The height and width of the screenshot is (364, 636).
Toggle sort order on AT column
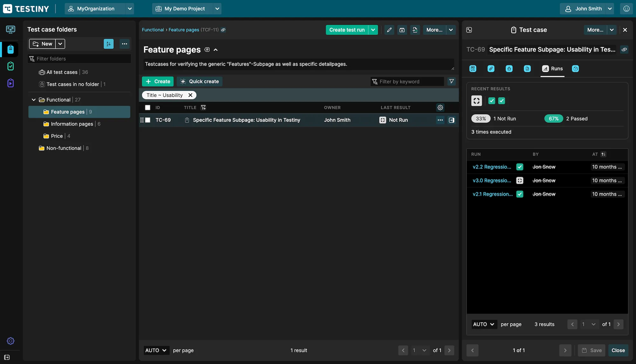click(603, 154)
